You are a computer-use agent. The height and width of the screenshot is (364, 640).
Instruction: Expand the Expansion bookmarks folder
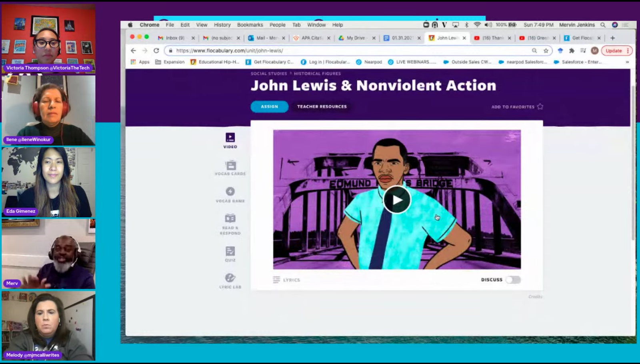(x=170, y=62)
